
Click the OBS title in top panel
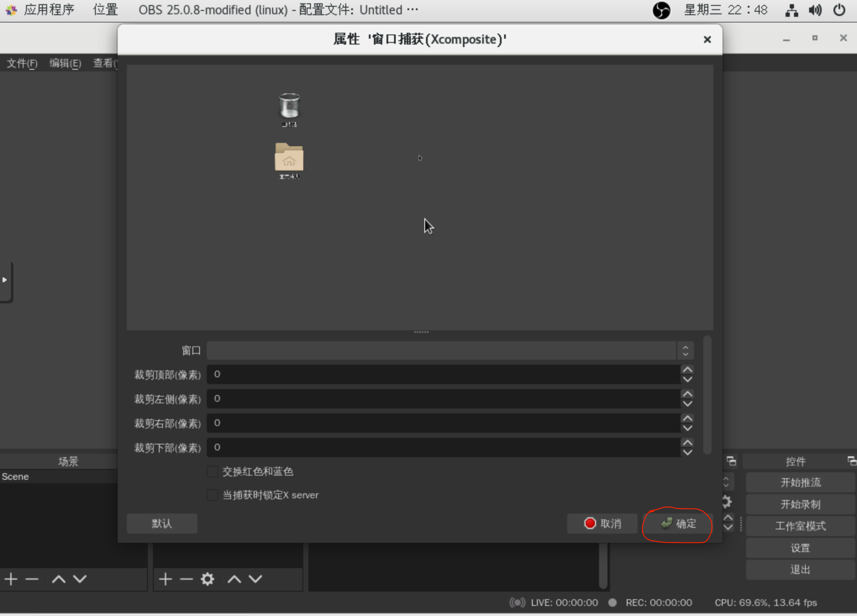pos(278,10)
